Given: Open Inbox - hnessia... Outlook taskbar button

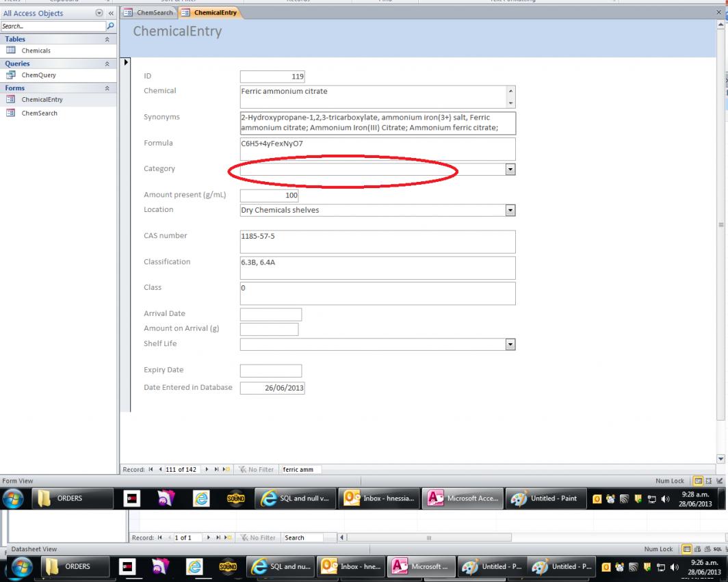Looking at the screenshot, I should click(x=379, y=499).
